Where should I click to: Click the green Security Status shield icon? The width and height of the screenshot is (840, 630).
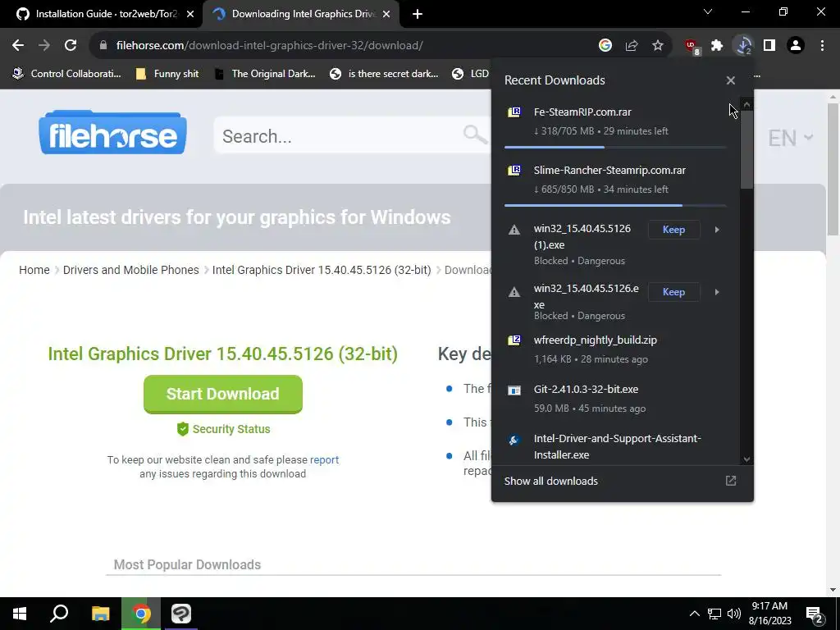coord(183,429)
